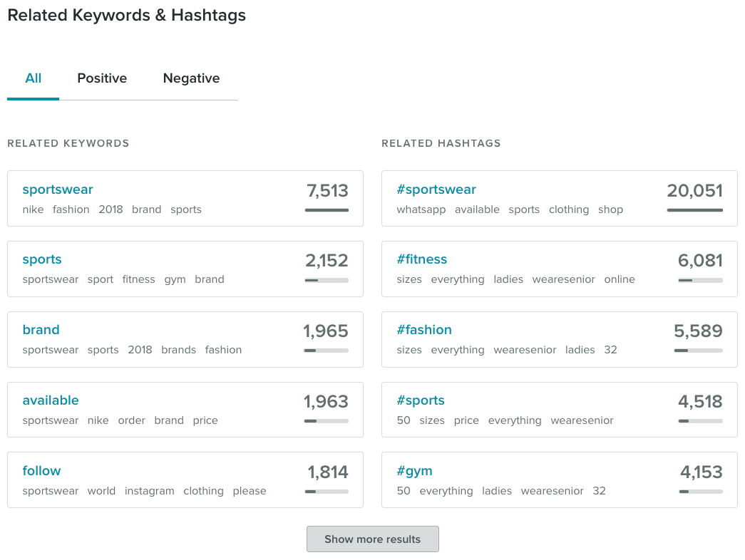Open the #gym hashtag title
The image size is (745, 560).
point(414,471)
